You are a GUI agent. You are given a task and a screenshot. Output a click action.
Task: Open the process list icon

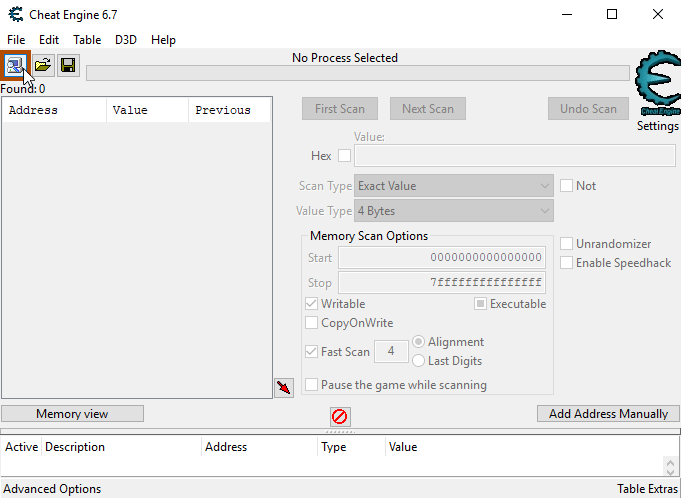(15, 66)
